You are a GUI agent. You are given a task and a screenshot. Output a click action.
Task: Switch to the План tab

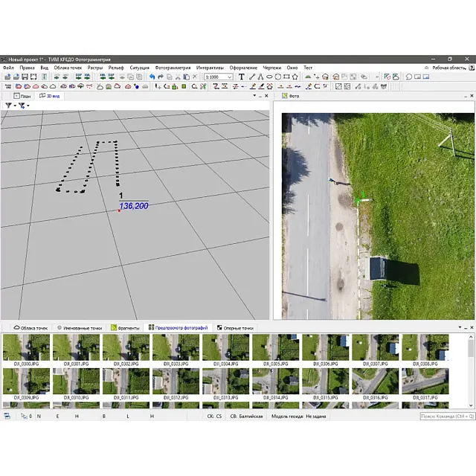pos(23,96)
